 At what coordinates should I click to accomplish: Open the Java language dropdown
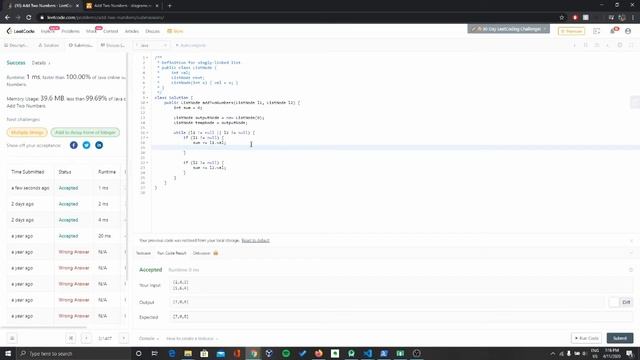click(151, 45)
